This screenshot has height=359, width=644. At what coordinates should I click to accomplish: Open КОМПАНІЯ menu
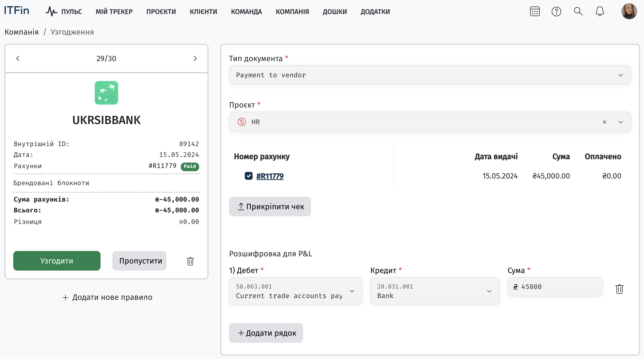(292, 12)
